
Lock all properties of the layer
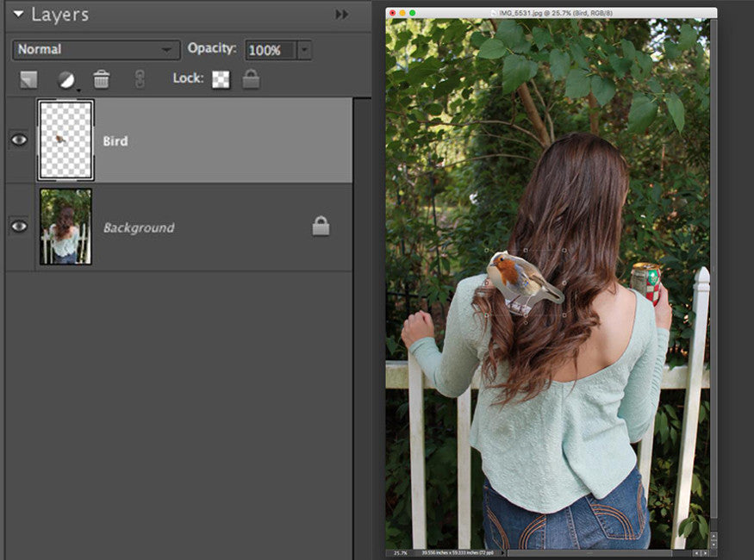click(251, 78)
